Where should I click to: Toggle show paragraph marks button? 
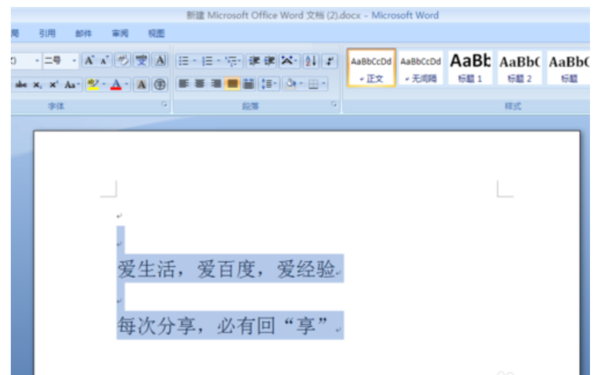[330, 61]
